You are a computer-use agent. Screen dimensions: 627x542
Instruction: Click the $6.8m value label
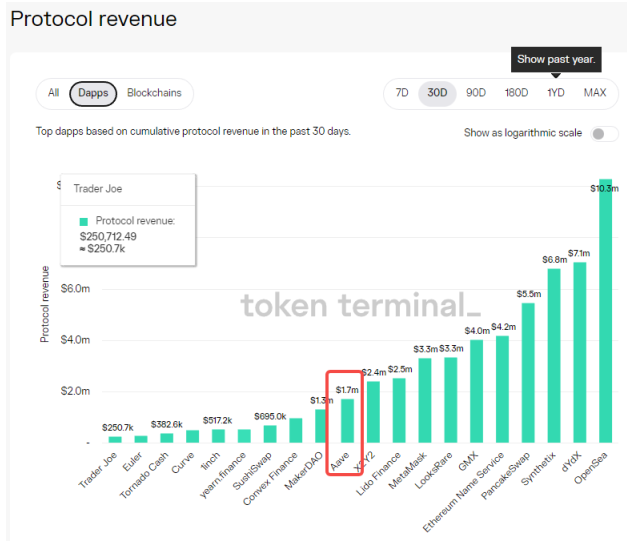[555, 260]
